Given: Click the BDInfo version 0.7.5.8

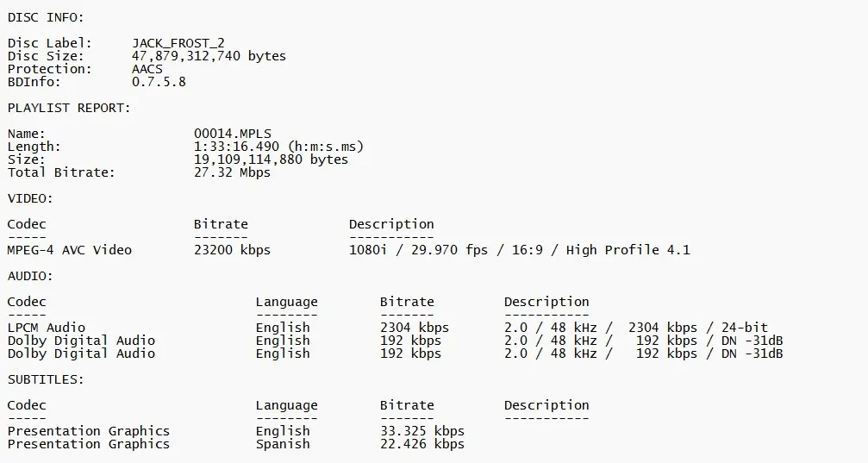Looking at the screenshot, I should pyautogui.click(x=159, y=82).
